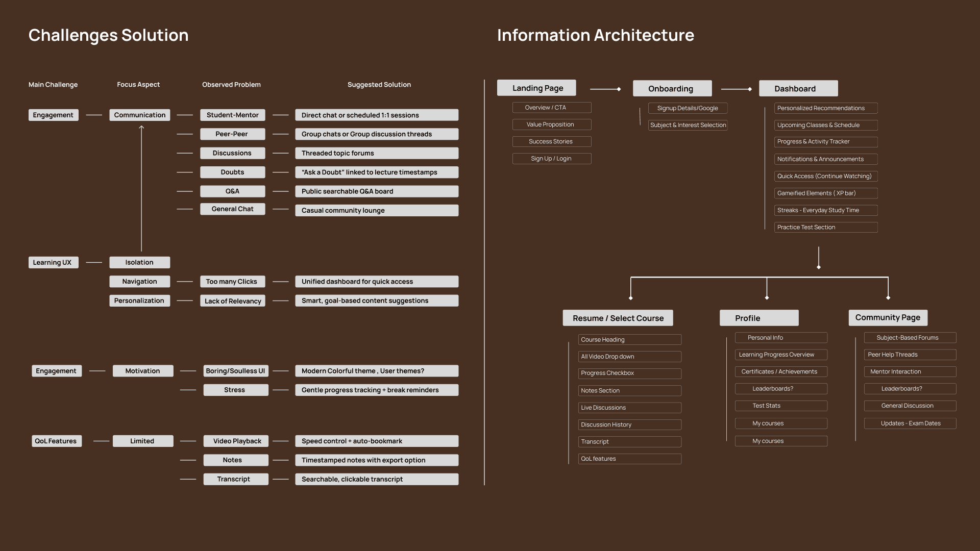Click the Sign Up / Login item

(x=551, y=159)
